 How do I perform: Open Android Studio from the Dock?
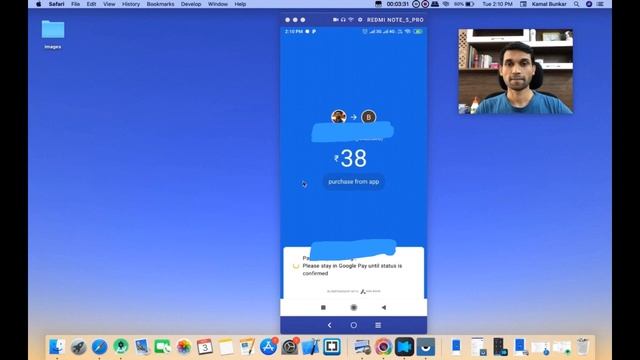pos(120,347)
